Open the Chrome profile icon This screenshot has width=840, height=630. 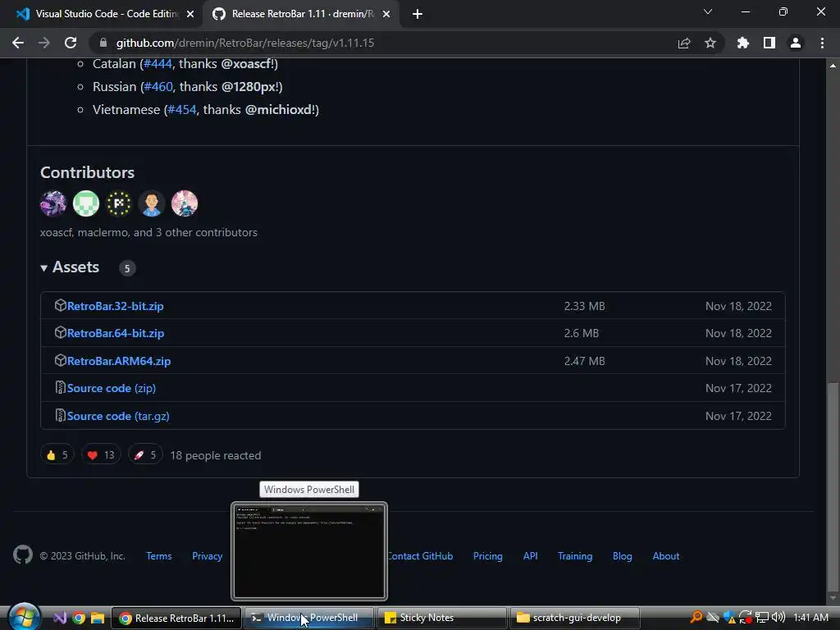(x=795, y=43)
